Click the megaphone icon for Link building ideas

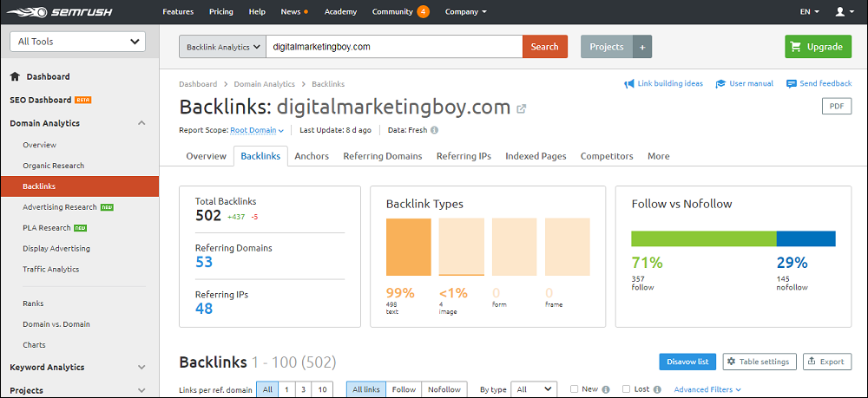point(628,84)
